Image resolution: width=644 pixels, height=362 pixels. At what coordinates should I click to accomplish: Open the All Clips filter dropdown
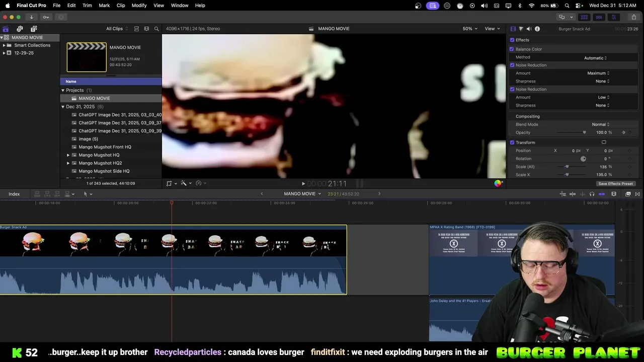click(x=117, y=29)
